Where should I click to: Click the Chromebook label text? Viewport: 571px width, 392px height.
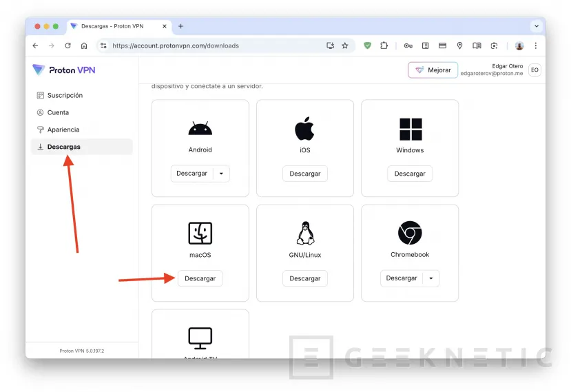[x=410, y=255]
